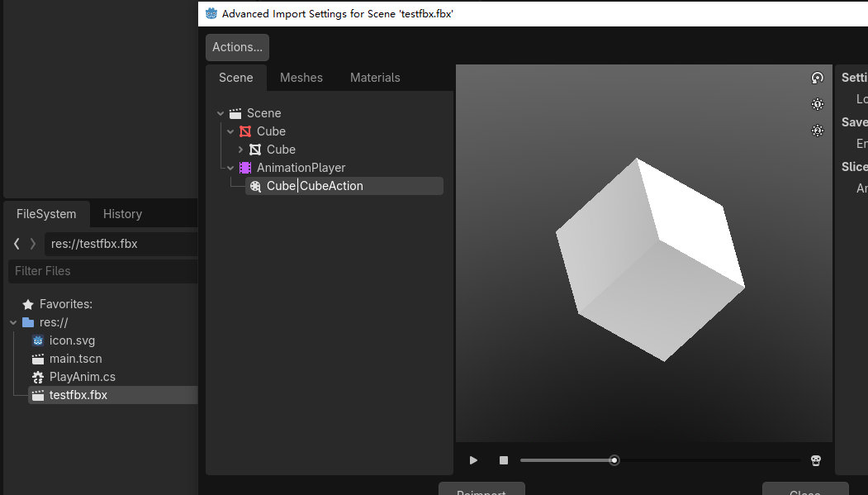Viewport: 868px width, 495px height.
Task: Click the animation timeline slider handle
Action: 614,460
